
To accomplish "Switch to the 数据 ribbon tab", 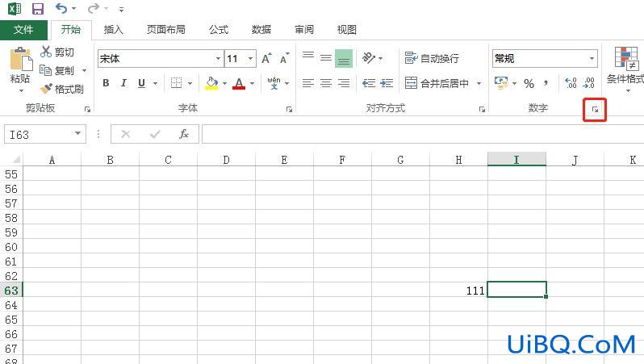I will click(261, 30).
